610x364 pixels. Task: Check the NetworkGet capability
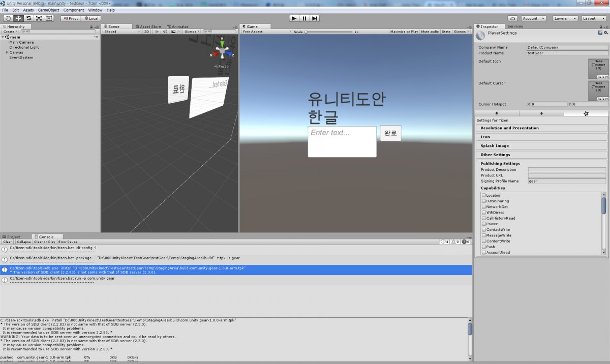coord(484,207)
